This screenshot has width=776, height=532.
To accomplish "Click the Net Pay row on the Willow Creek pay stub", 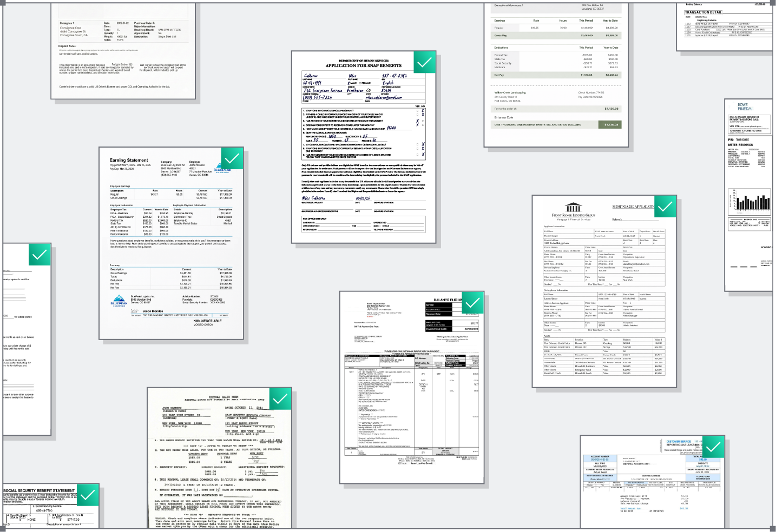I will tap(556, 75).
